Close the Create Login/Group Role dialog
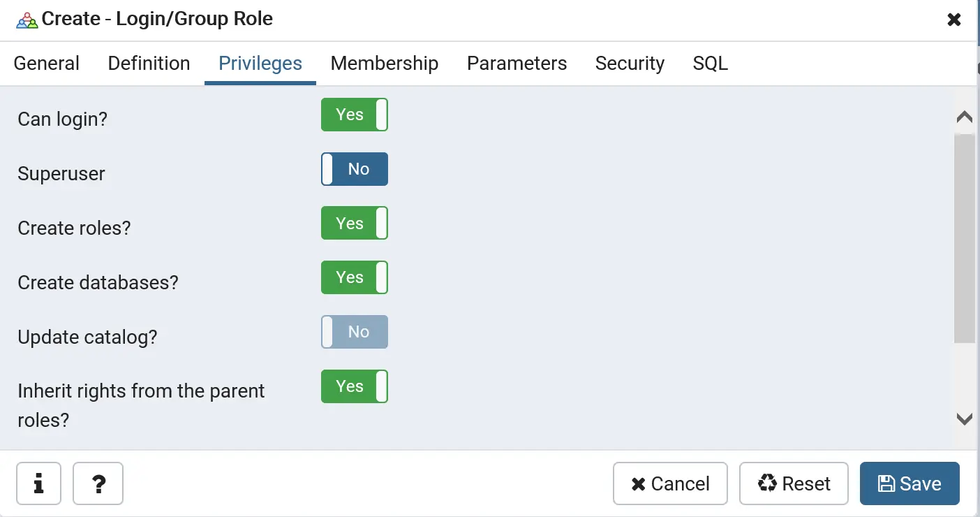This screenshot has width=980, height=517. (x=953, y=20)
